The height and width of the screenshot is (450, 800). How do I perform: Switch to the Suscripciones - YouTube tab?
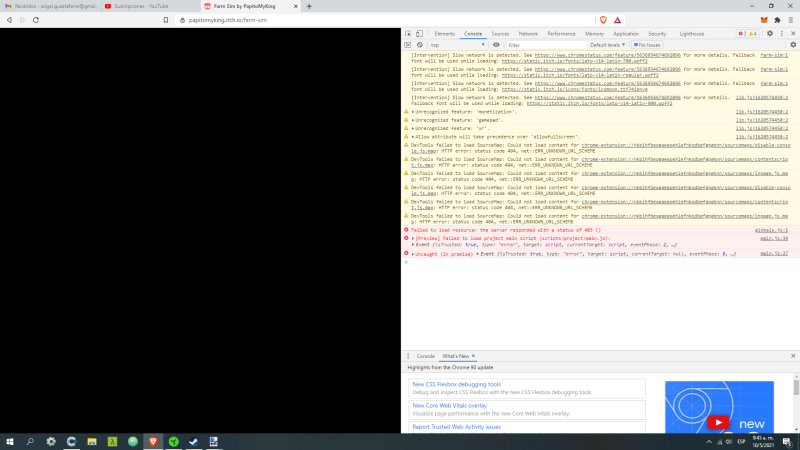(151, 6)
